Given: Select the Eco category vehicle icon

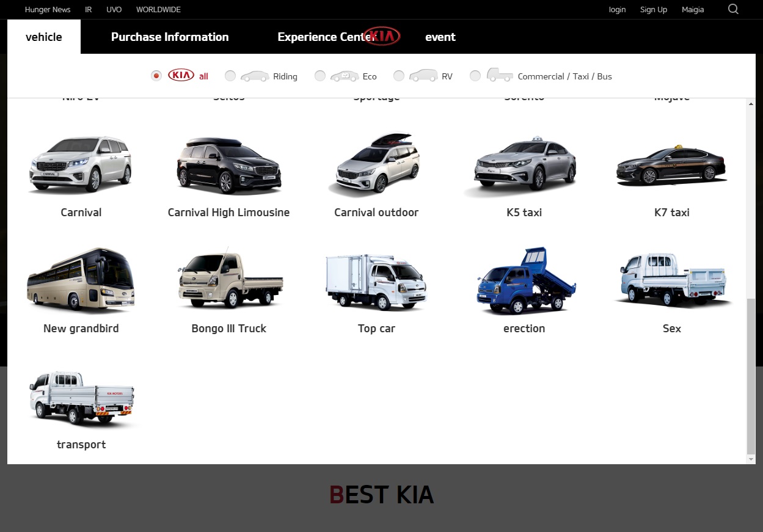Looking at the screenshot, I should pyautogui.click(x=345, y=76).
